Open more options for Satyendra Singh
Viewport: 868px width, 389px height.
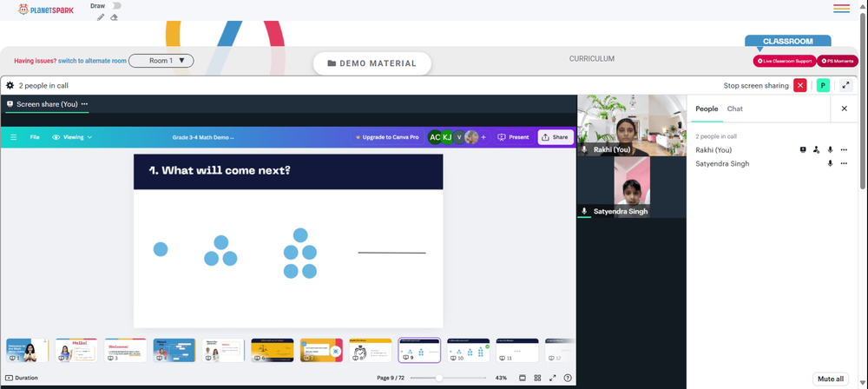(844, 163)
